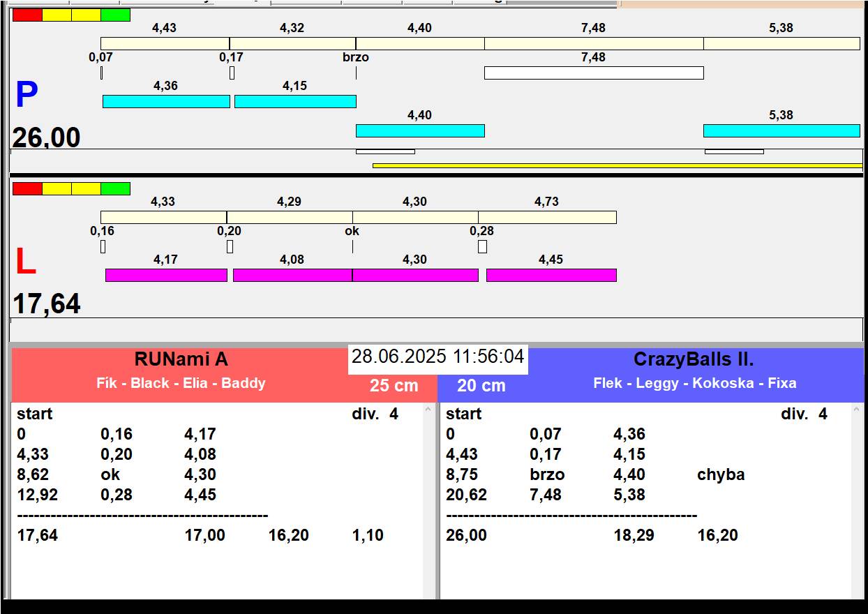The width and height of the screenshot is (868, 614).
Task: Select the magenta 4,45 bar in lane L
Action: tap(551, 275)
